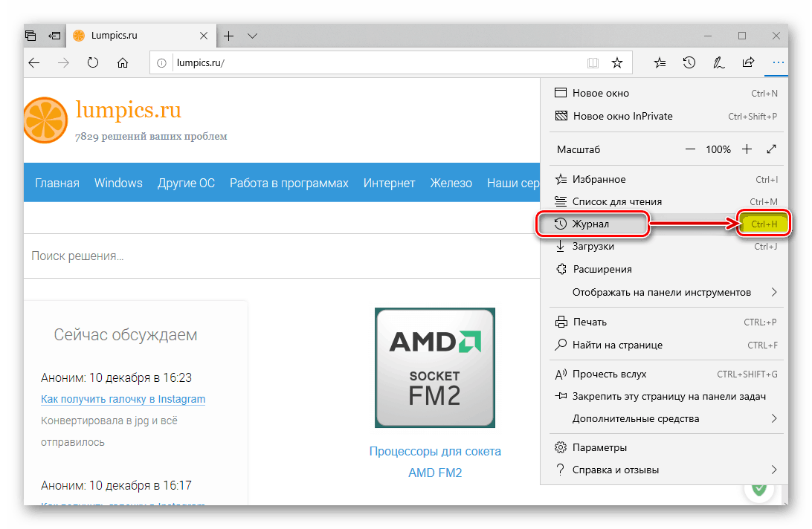
Task: Click the Add notes pen icon
Action: (719, 63)
